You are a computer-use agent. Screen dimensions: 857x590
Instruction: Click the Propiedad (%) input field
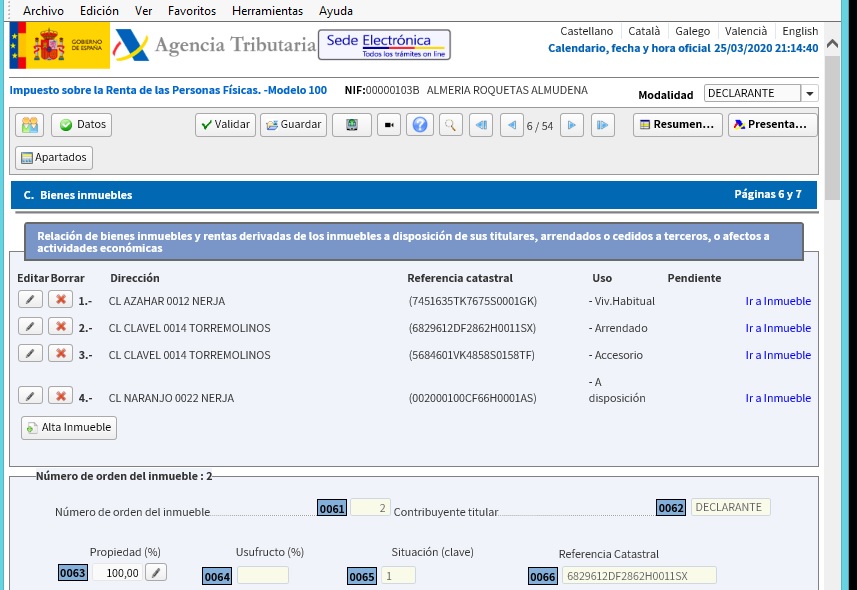click(116, 572)
